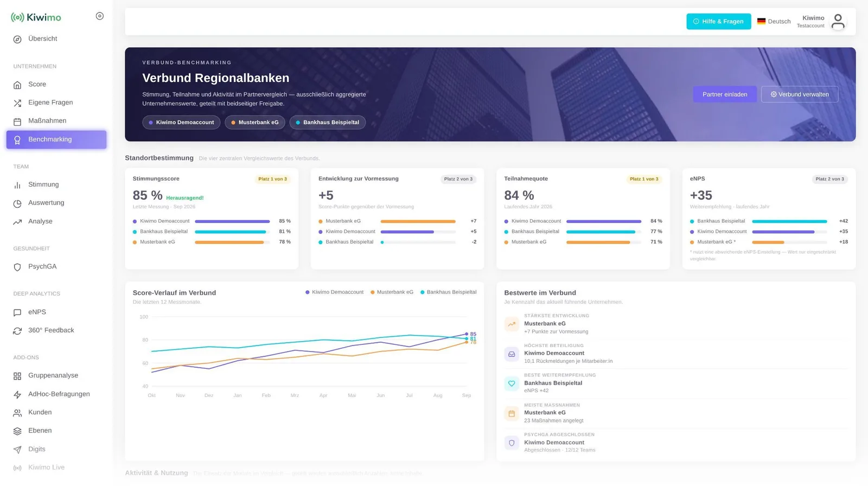
Task: Go to Maßnahmen in the sidebar
Action: coord(56,121)
